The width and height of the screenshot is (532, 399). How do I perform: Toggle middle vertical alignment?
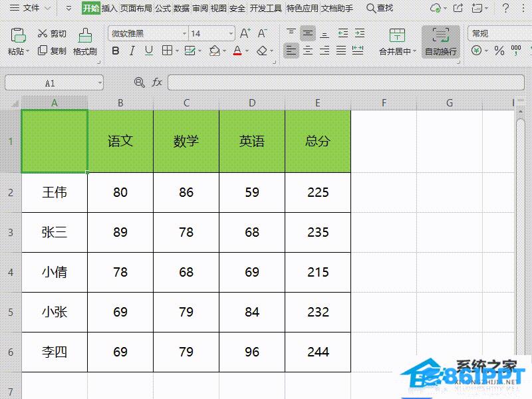tap(308, 33)
